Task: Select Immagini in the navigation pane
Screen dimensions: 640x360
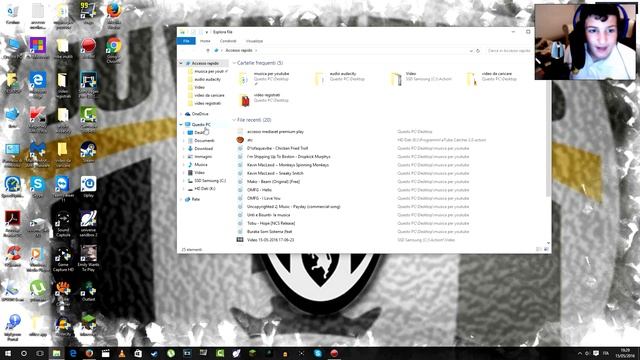Action: [203, 157]
